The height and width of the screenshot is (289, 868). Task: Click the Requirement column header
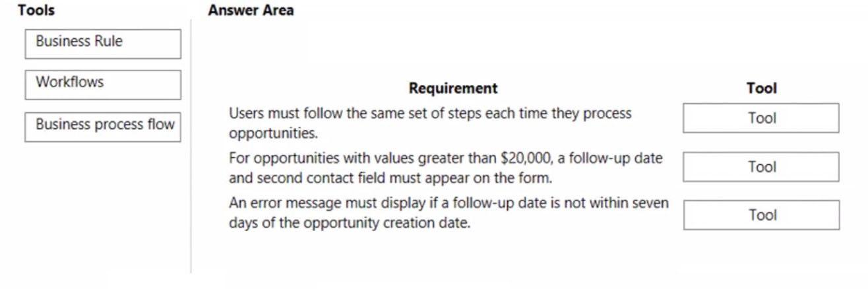[453, 88]
